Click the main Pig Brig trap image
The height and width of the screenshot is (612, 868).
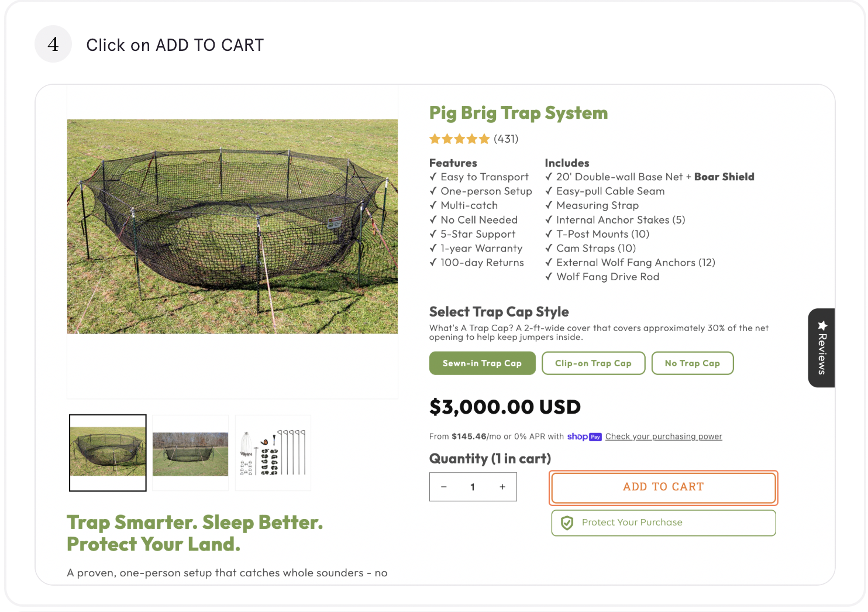pos(232,226)
